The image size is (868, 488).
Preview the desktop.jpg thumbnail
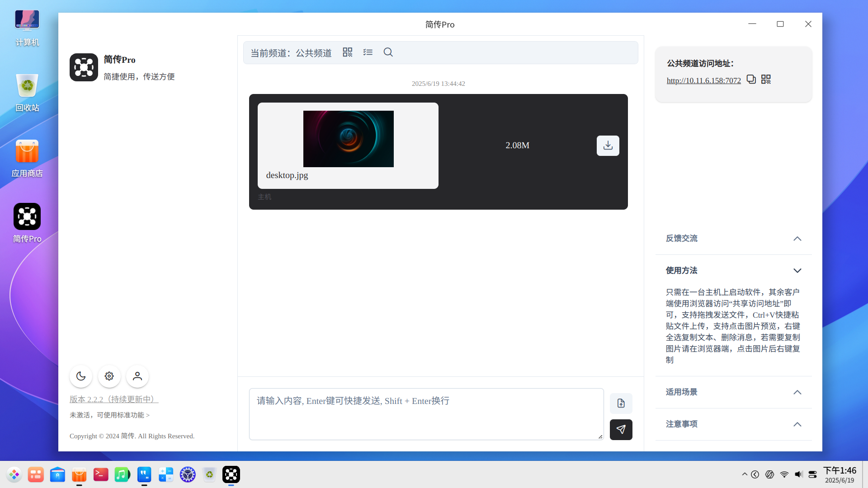(349, 139)
